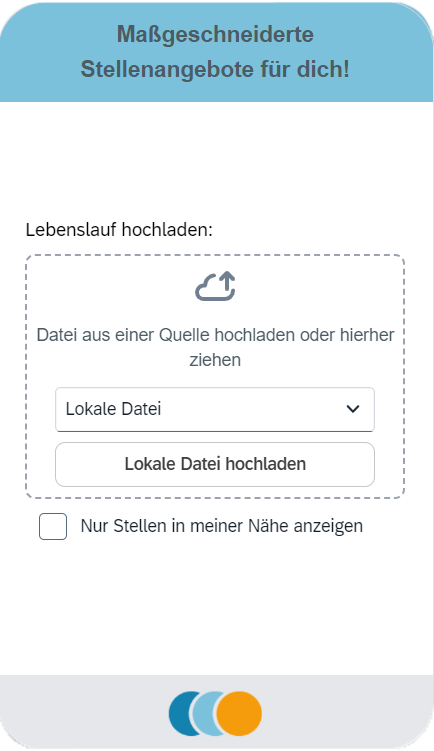Click the 'Maßgeschneiderte' heading line

click(215, 34)
